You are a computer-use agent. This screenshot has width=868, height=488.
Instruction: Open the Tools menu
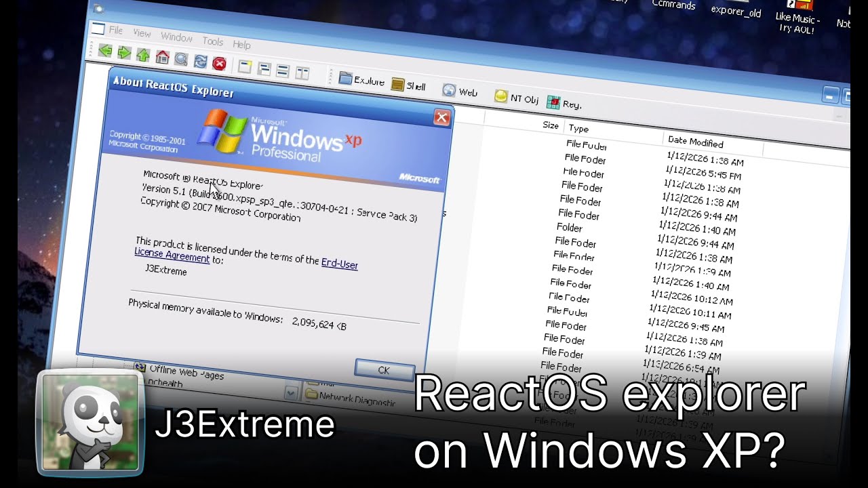pos(213,41)
